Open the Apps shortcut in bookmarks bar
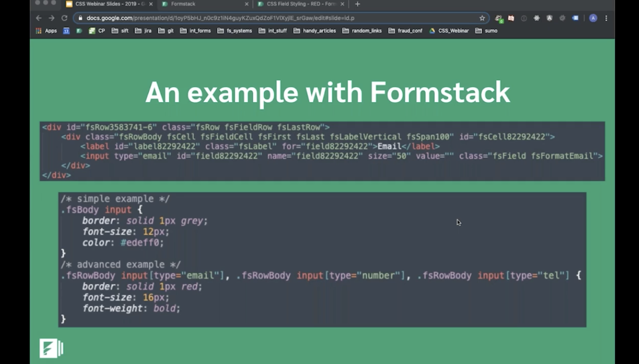This screenshot has height=364, width=639. pyautogui.click(x=46, y=31)
